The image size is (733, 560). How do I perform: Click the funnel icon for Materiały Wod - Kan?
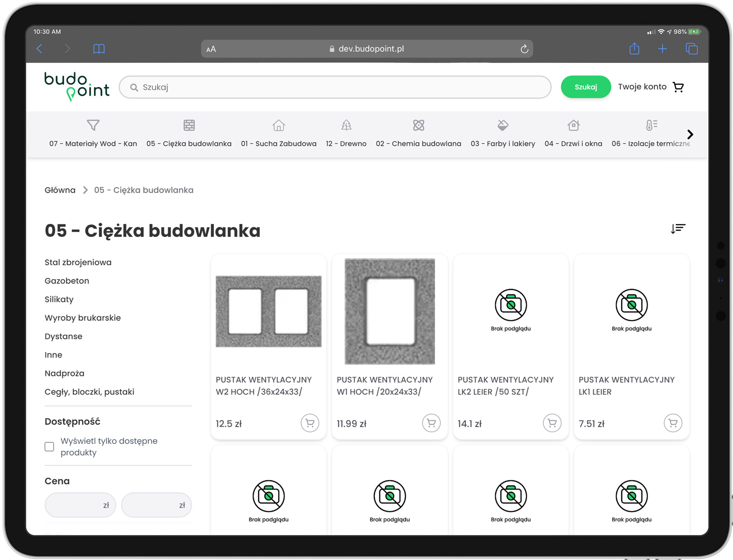[93, 125]
